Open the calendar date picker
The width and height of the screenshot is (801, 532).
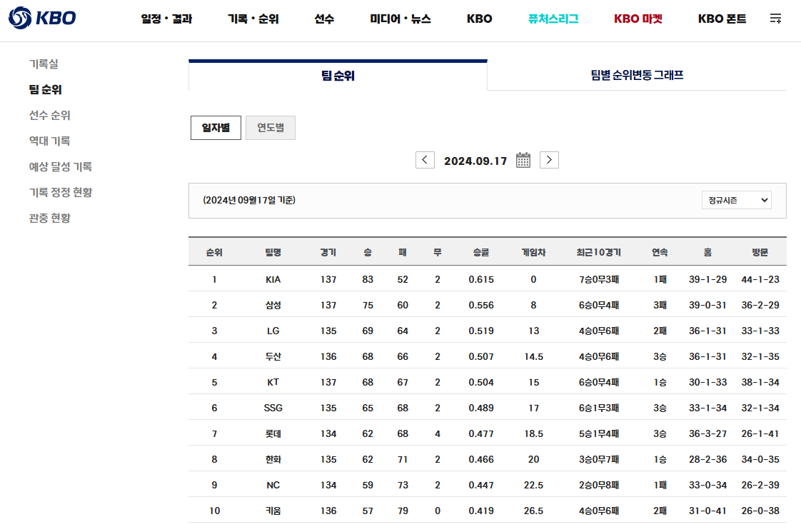point(523,160)
